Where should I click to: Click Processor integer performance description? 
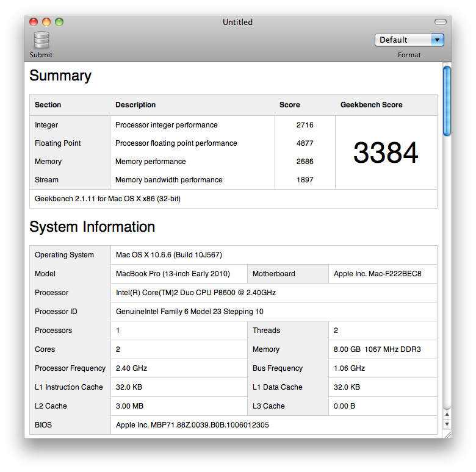coord(167,124)
